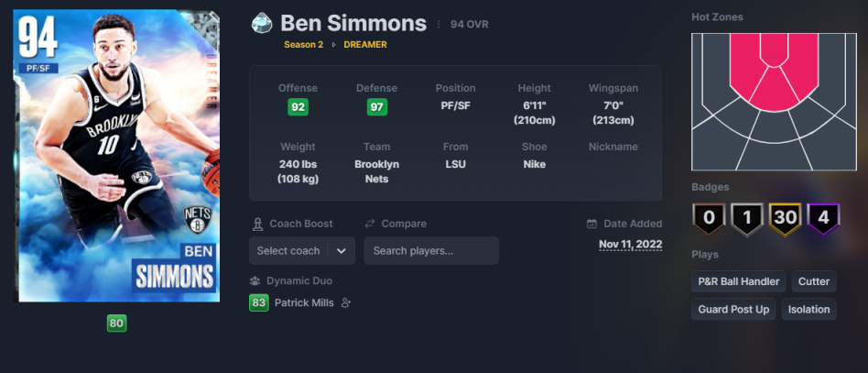Select the Guard Post Up play tag
Image resolution: width=868 pixels, height=373 pixels.
[x=733, y=309]
